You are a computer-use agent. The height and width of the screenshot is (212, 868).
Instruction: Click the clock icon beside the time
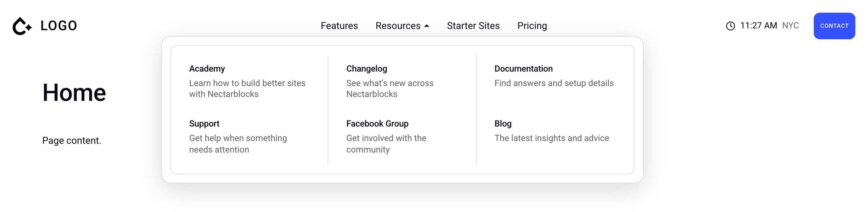click(x=730, y=26)
